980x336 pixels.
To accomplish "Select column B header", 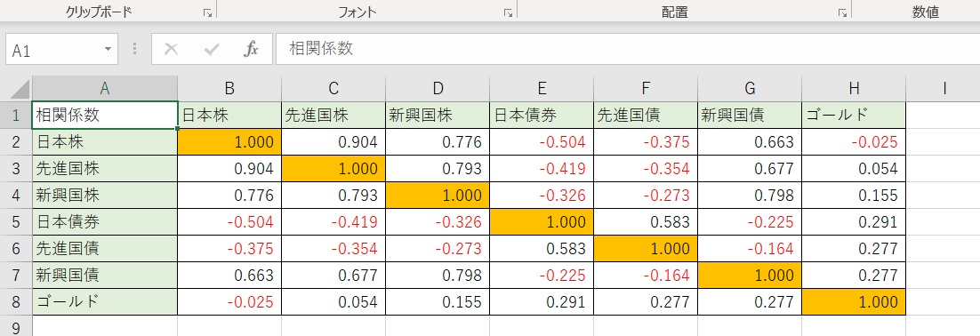I will 229,89.
